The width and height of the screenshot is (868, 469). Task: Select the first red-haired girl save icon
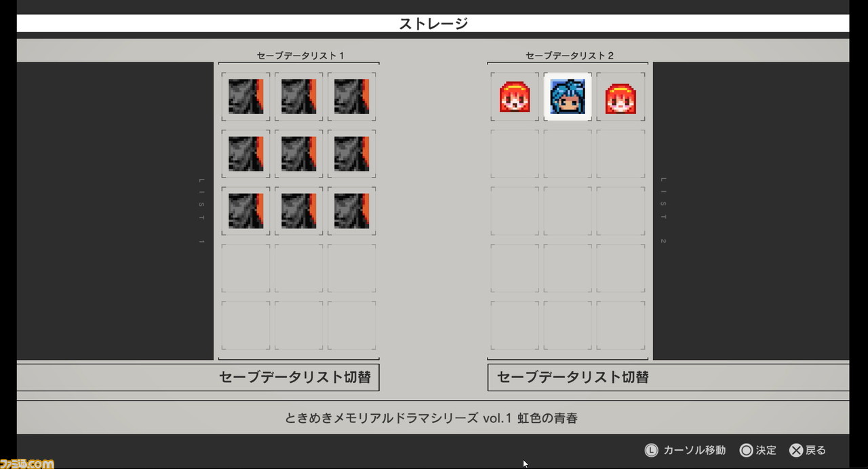click(x=515, y=97)
